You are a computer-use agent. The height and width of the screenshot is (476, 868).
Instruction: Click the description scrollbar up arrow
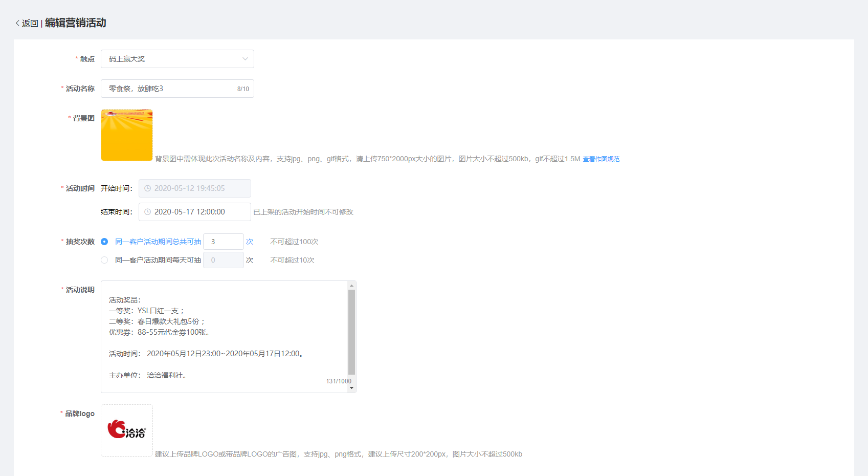351,286
